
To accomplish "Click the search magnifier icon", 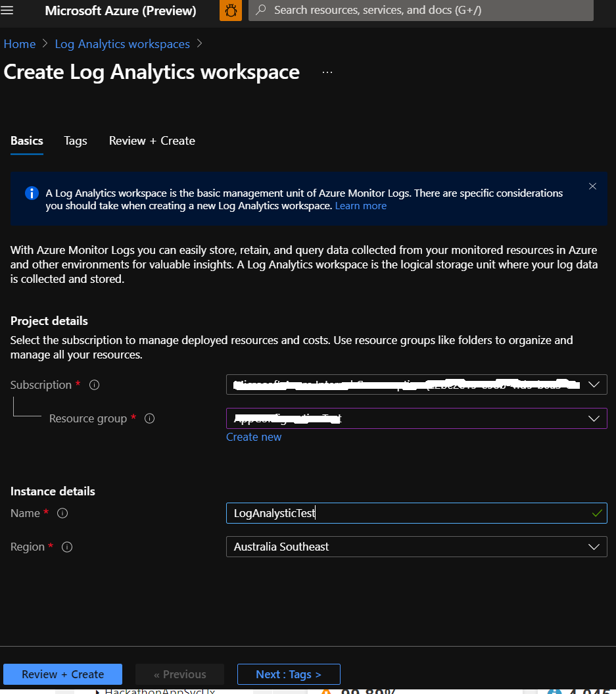I will (261, 10).
